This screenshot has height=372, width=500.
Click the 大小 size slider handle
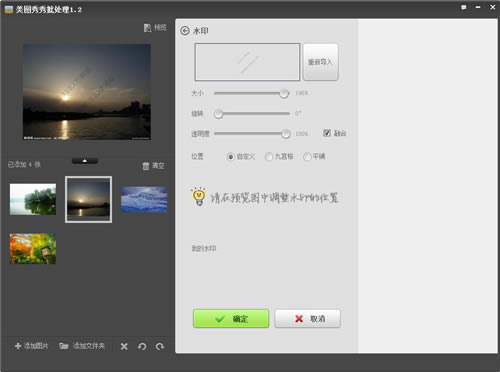click(x=284, y=93)
